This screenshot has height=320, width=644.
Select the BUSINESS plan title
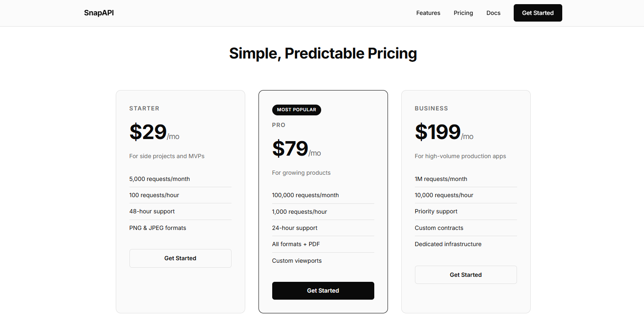pos(431,108)
